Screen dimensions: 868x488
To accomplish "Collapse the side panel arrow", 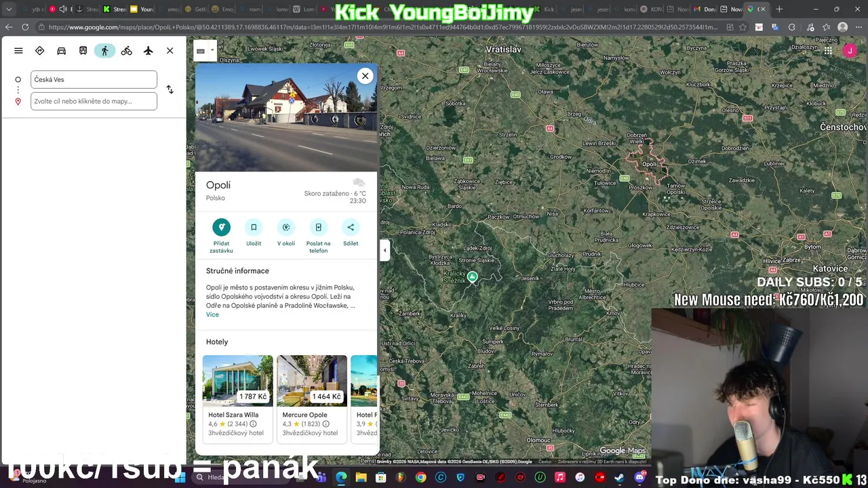I will pos(384,250).
